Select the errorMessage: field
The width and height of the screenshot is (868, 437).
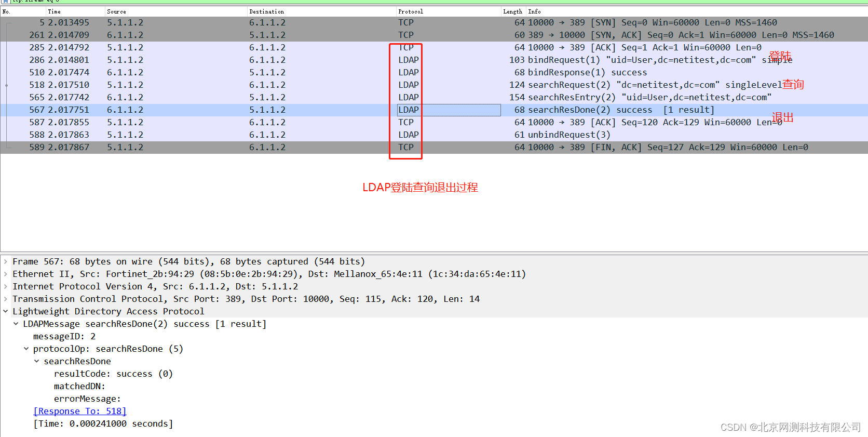(88, 399)
